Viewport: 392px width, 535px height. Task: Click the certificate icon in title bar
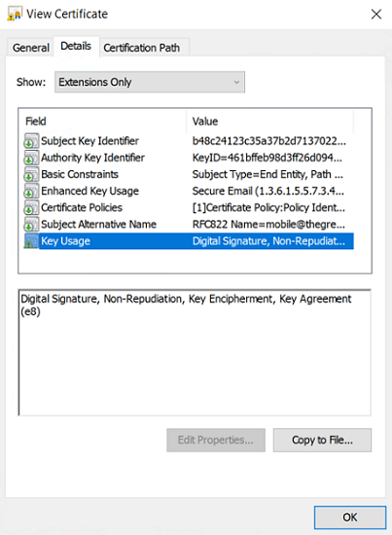(x=15, y=14)
